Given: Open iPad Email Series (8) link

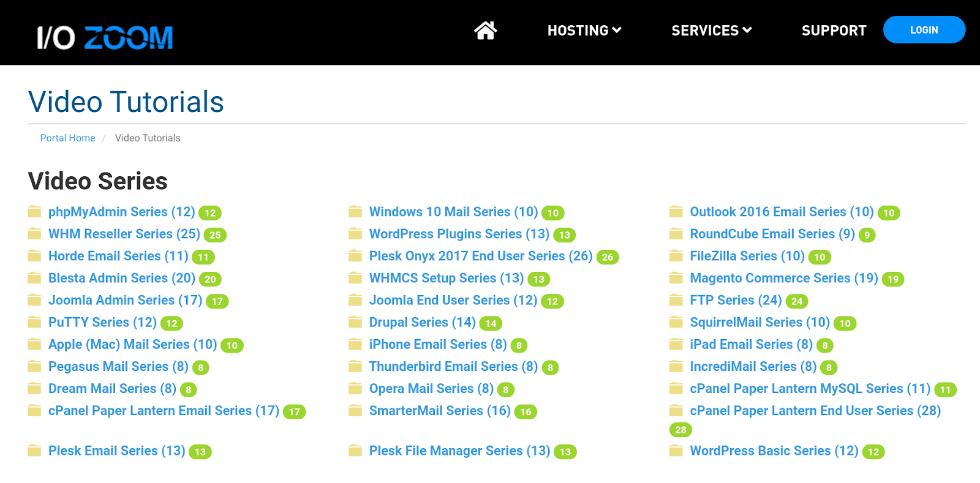Looking at the screenshot, I should coord(752,344).
